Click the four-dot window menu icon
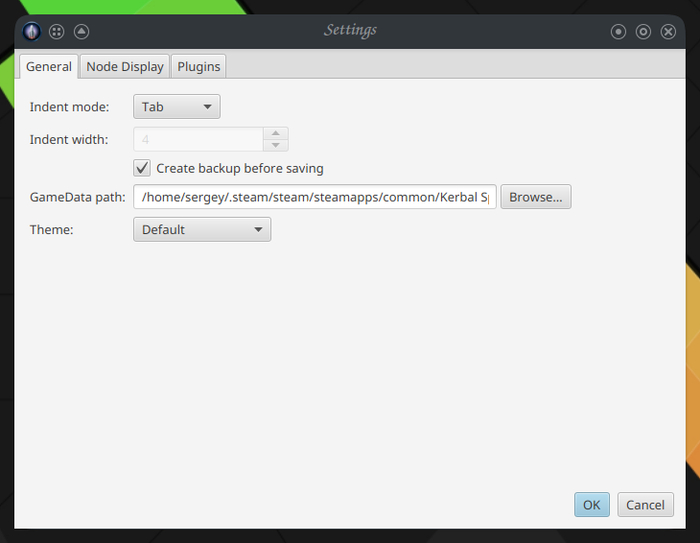 pos(57,32)
